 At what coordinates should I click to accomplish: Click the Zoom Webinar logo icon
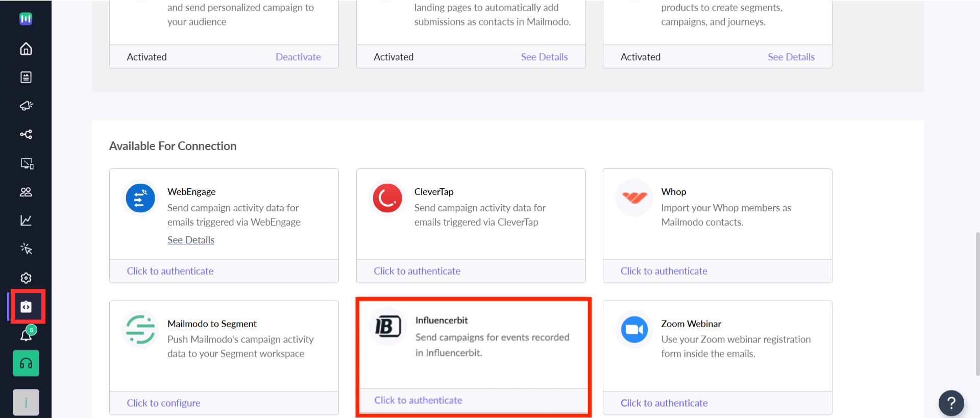coord(634,330)
